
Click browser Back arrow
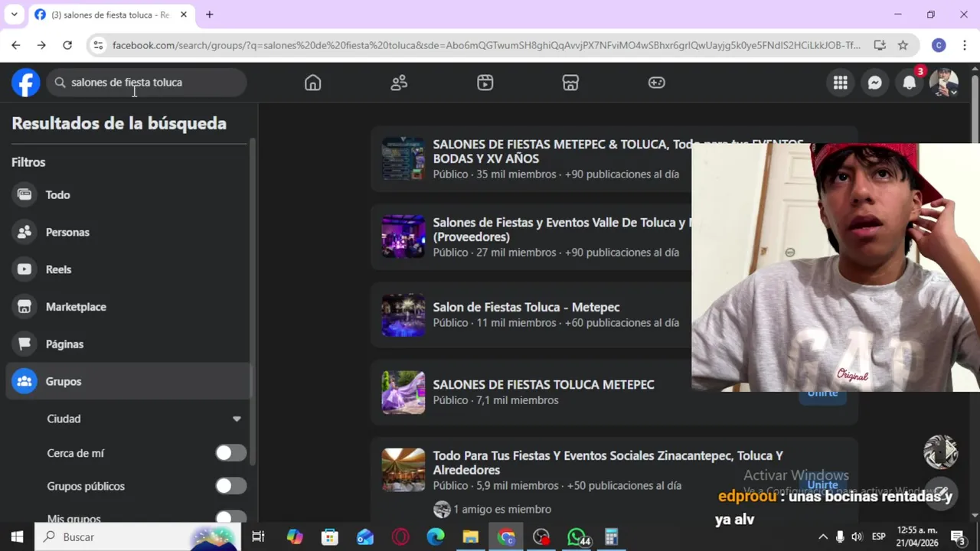pos(16,45)
